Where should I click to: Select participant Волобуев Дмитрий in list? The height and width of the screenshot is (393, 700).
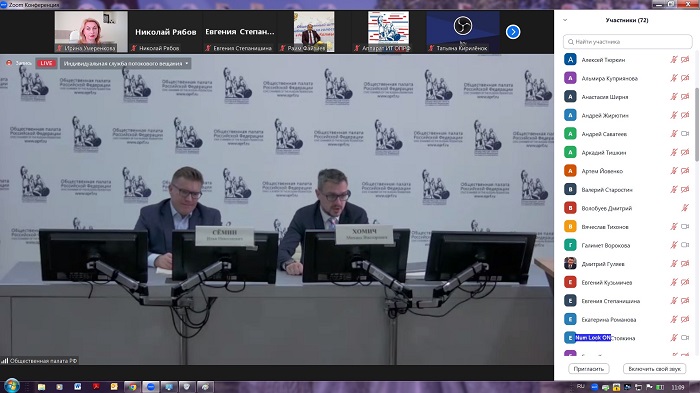coord(627,208)
